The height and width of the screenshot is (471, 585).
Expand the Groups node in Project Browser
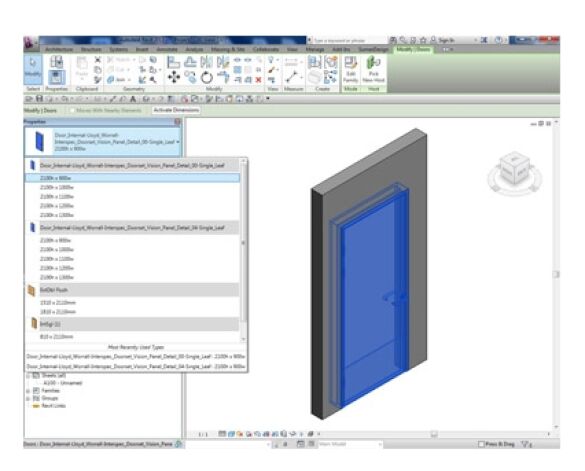point(28,398)
